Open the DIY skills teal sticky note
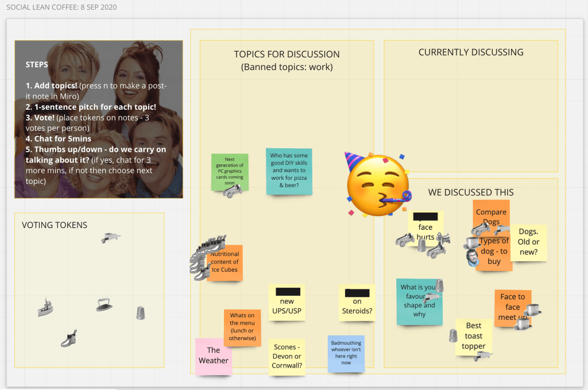Viewport: 588px width, 390px height. point(288,171)
